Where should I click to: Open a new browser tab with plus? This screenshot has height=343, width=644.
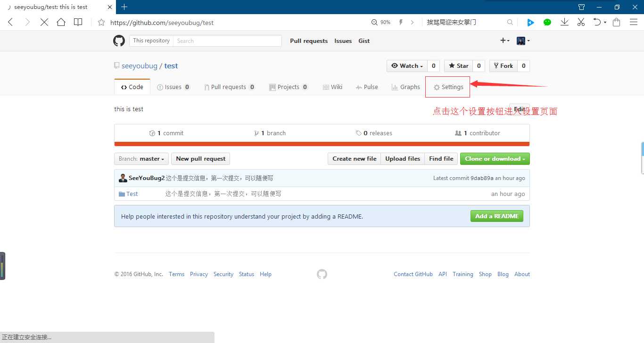[x=124, y=7]
